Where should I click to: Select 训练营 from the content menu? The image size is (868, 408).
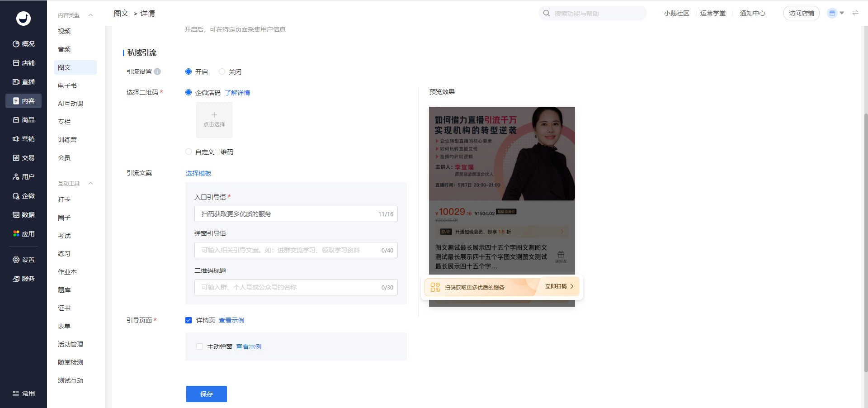pyautogui.click(x=66, y=139)
